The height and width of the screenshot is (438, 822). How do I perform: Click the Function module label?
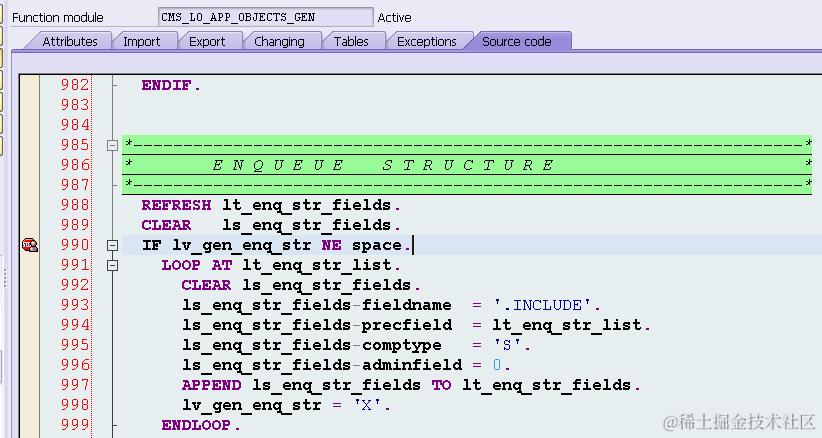[58, 17]
